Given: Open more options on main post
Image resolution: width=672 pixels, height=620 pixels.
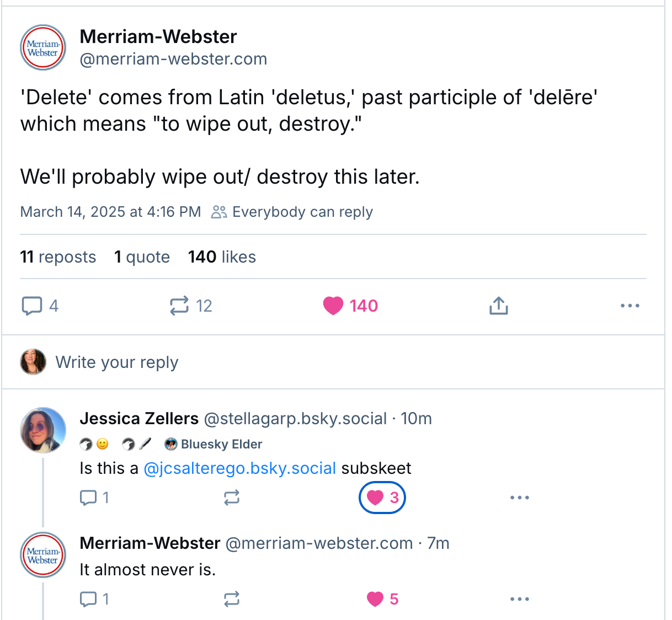Looking at the screenshot, I should [x=630, y=306].
